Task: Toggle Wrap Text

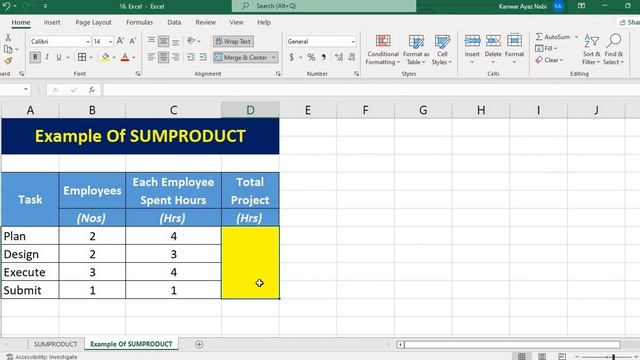Action: click(233, 41)
